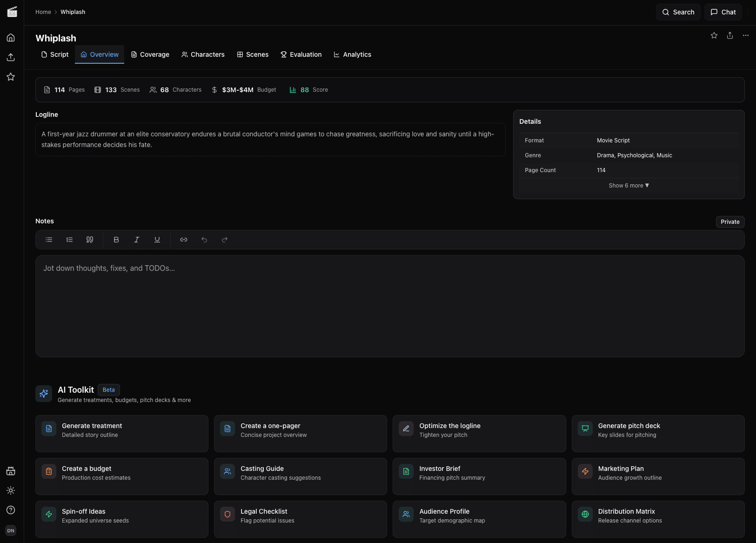The image size is (756, 543).
Task: Select the Home icon in the sidebar
Action: click(11, 37)
